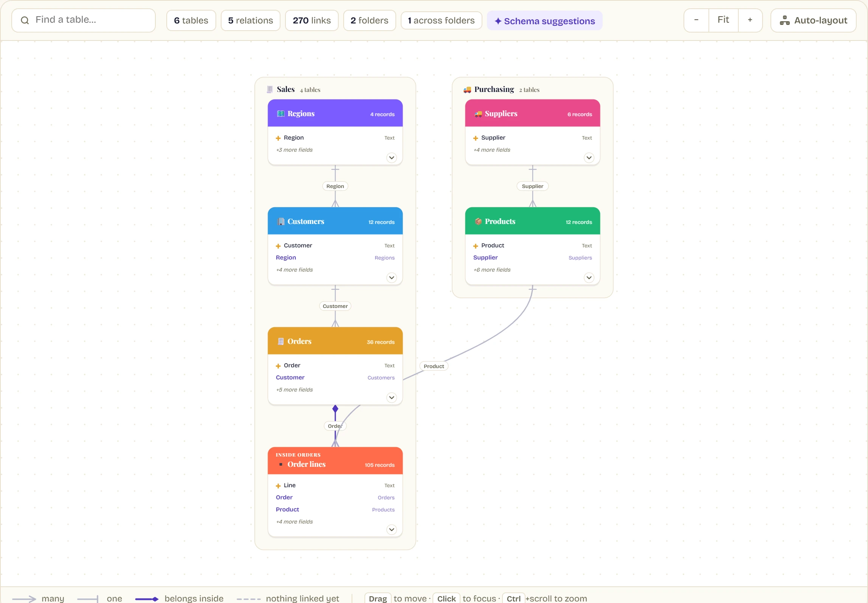Click the Product link field in Order lines
The height and width of the screenshot is (603, 868).
click(x=335, y=510)
